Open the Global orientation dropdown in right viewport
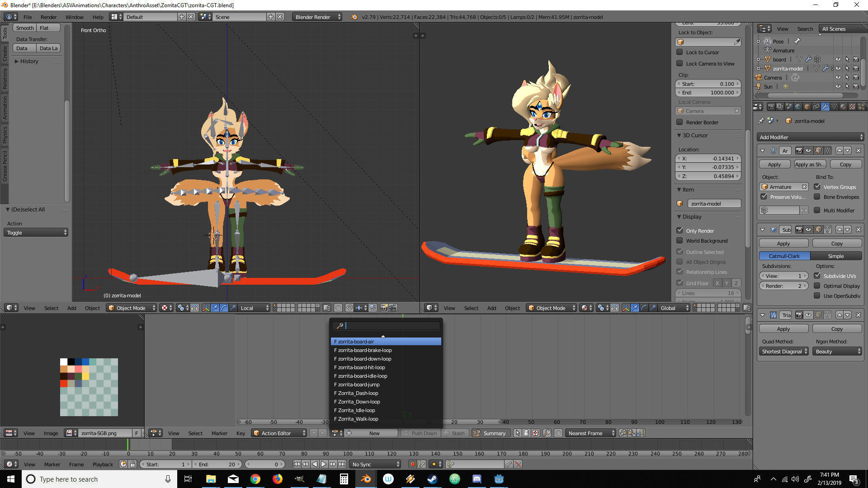The height and width of the screenshot is (488, 868). click(x=674, y=308)
